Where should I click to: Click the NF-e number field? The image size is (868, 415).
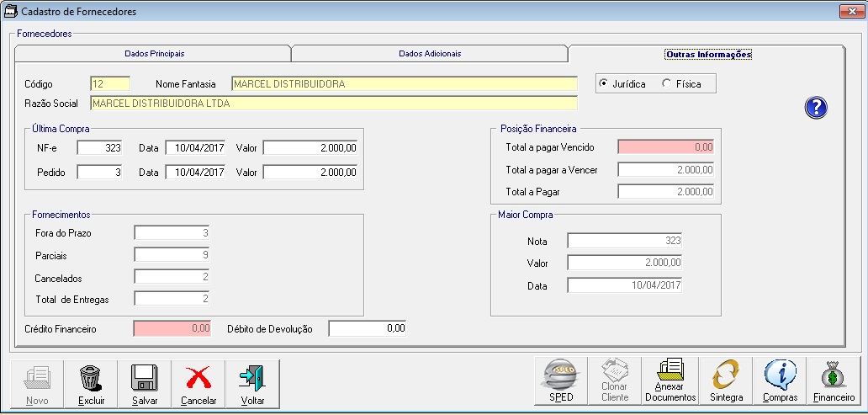point(100,147)
